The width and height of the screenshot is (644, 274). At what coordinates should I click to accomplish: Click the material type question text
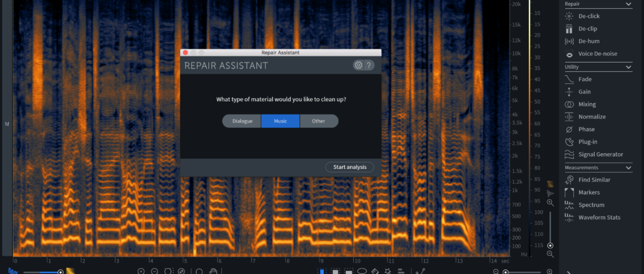pos(281,99)
